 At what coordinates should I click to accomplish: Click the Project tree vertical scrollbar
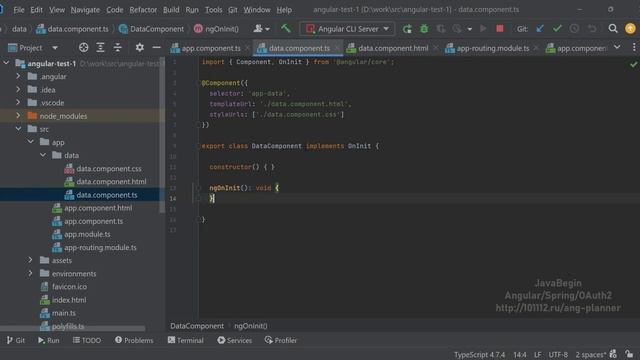(162, 135)
